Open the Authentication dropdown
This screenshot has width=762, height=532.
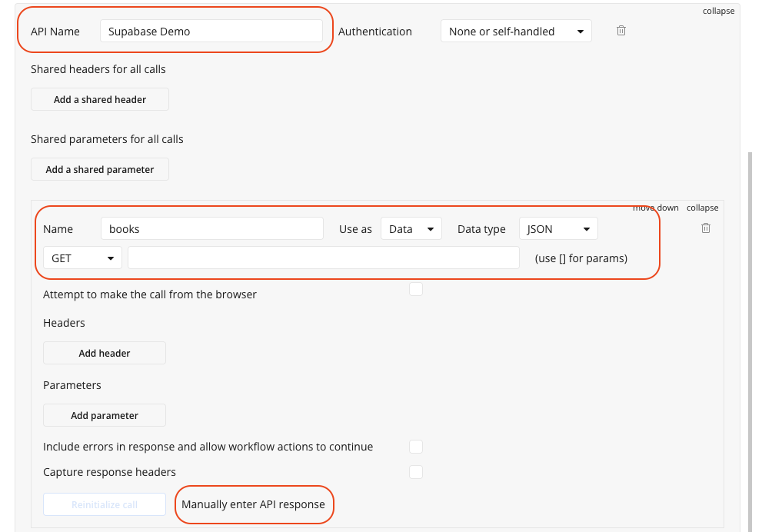(x=516, y=32)
